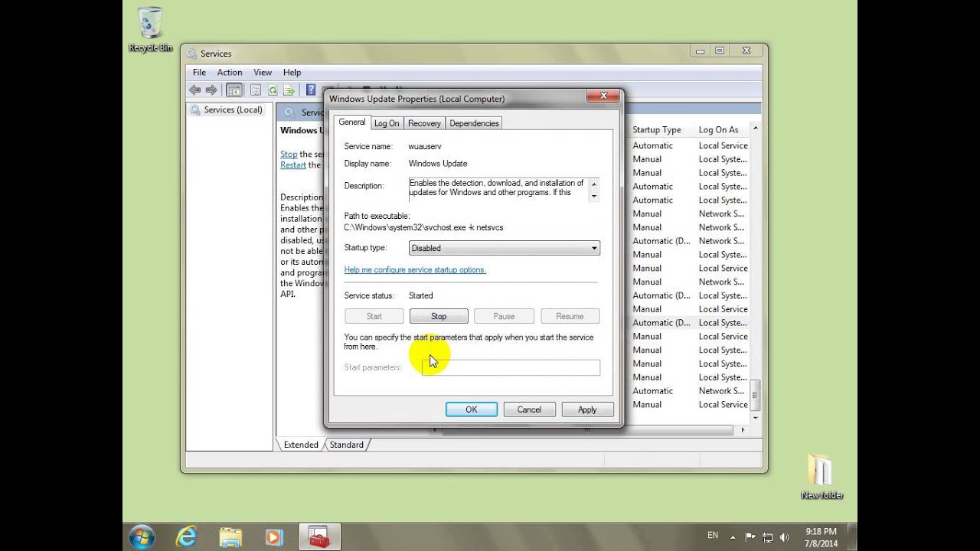
Task: Open Action Center flag icon in tray
Action: tap(750, 537)
